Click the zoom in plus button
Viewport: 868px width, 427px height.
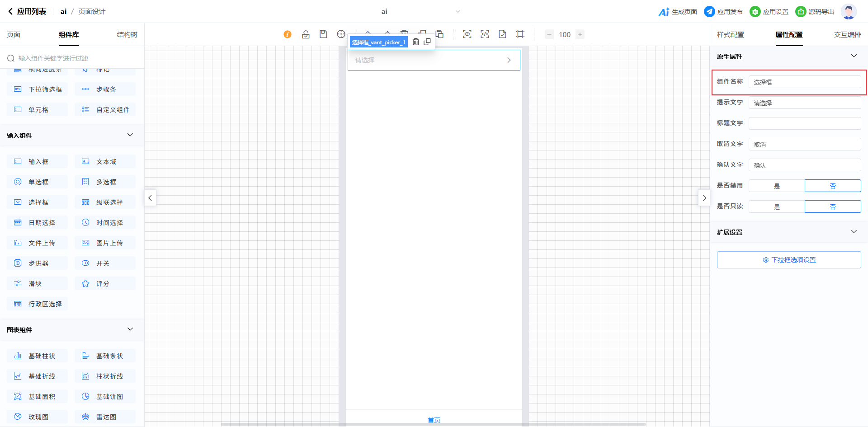tap(580, 34)
